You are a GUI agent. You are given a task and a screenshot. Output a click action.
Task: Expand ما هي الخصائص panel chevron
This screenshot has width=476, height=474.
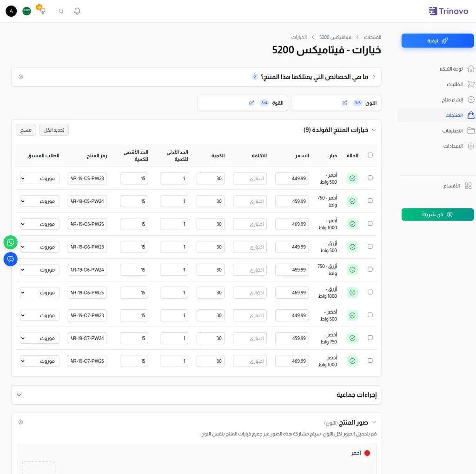tap(374, 77)
